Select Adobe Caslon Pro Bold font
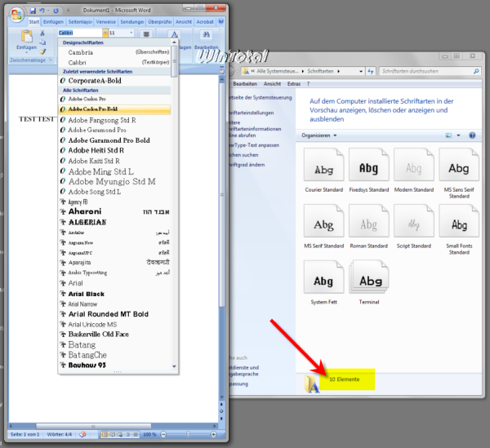Screen dimensions: 490x448 tap(114, 109)
